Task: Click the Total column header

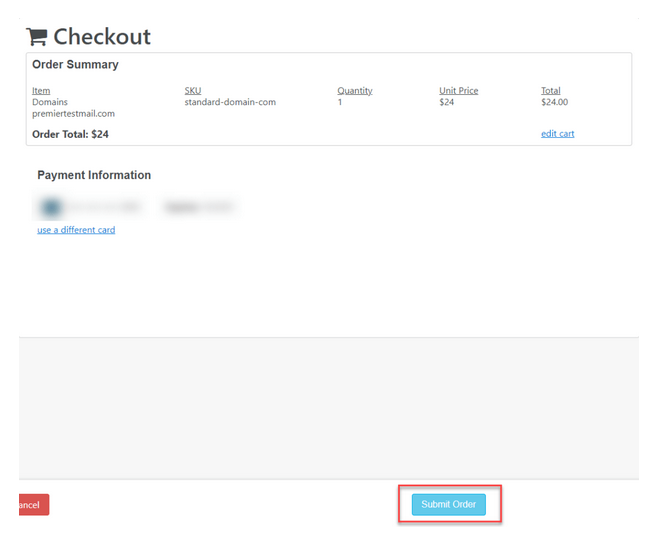Action: pyautogui.click(x=550, y=91)
